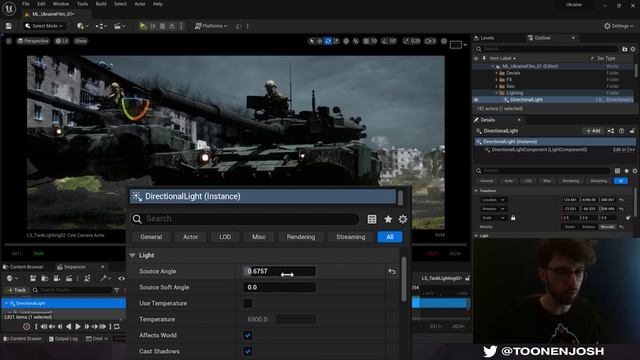
Task: Save the current level with the disk icon
Action: point(9,26)
